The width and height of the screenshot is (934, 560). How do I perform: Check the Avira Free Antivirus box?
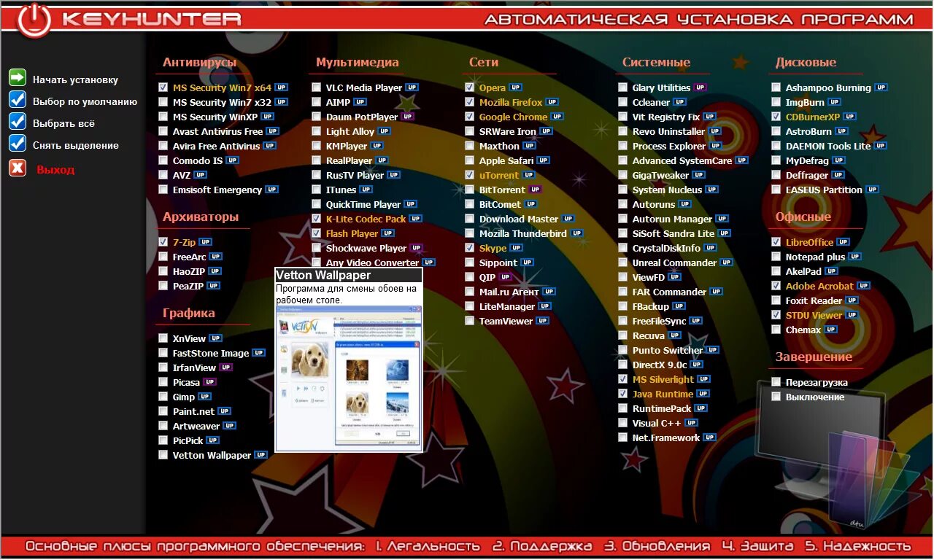pyautogui.click(x=163, y=146)
